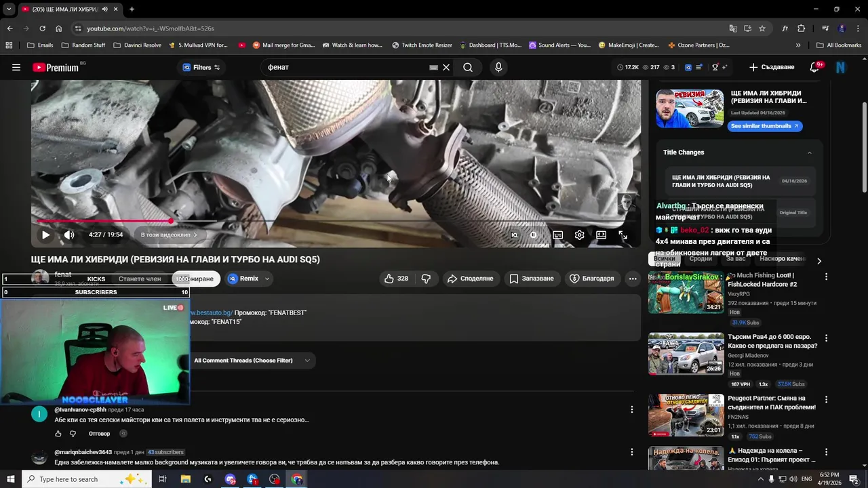
Task: Reload the page in Chrome
Action: pos(42,28)
